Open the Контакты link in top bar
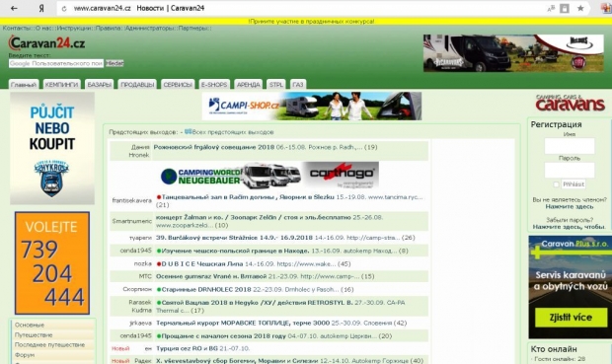 [x=18, y=28]
